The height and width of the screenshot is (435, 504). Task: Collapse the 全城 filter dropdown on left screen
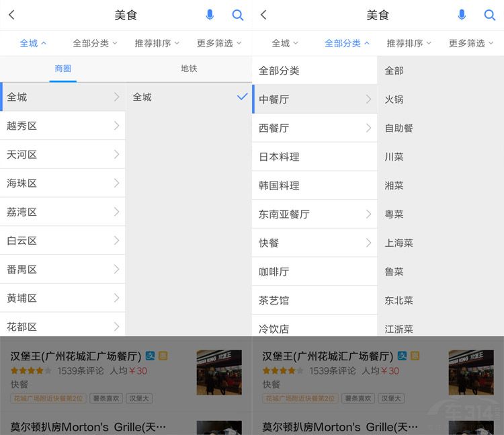pyautogui.click(x=32, y=43)
